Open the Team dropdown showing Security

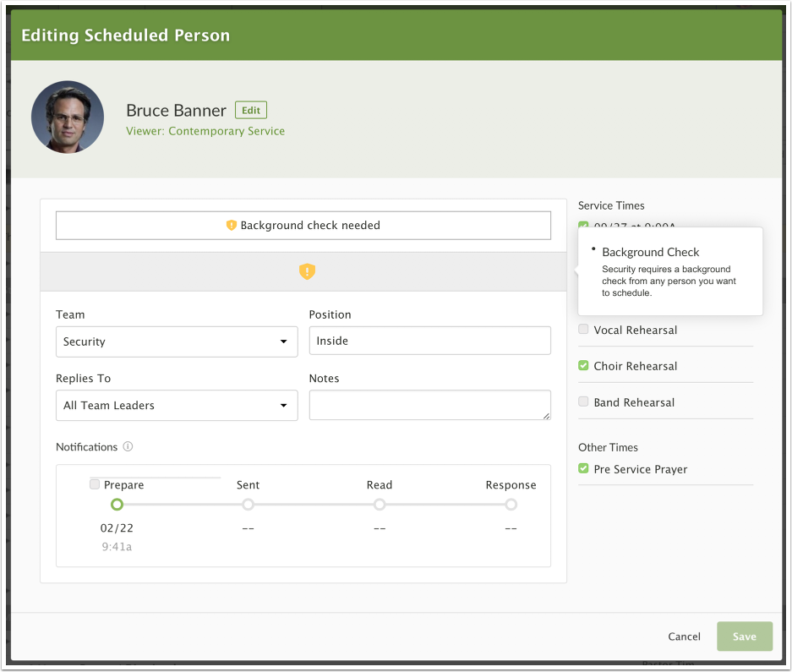[x=176, y=341]
